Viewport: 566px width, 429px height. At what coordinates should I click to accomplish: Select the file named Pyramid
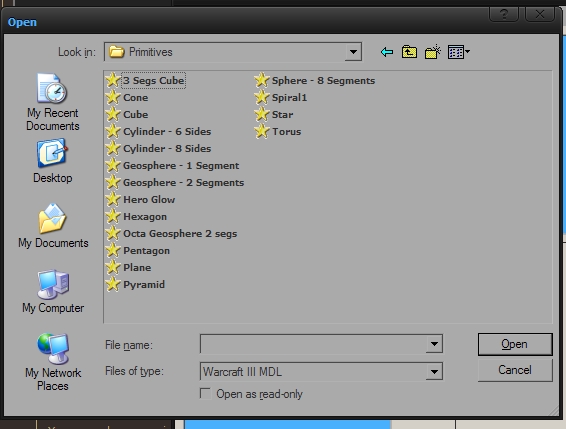[144, 285]
